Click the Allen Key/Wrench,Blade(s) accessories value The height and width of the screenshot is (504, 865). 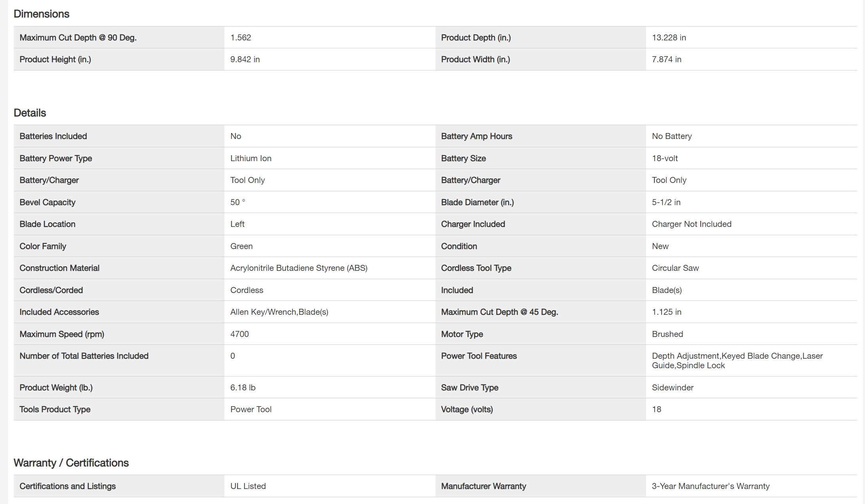click(x=279, y=312)
